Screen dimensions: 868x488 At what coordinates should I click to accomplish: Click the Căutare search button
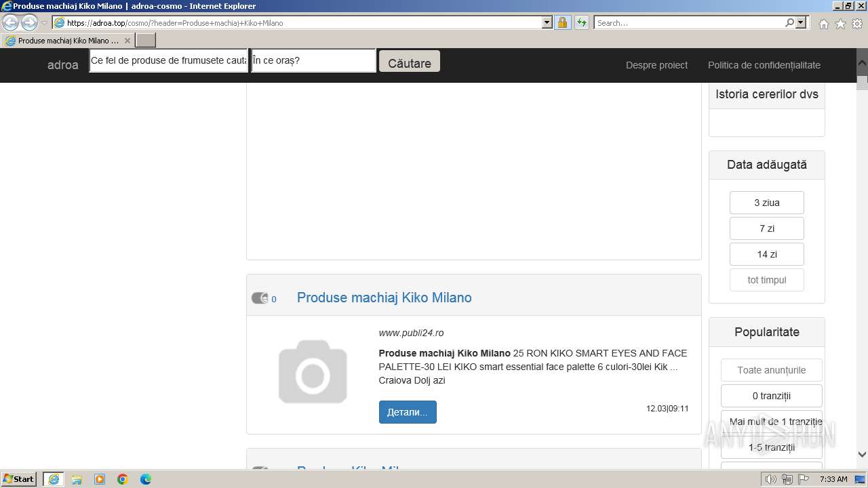pyautogui.click(x=410, y=61)
